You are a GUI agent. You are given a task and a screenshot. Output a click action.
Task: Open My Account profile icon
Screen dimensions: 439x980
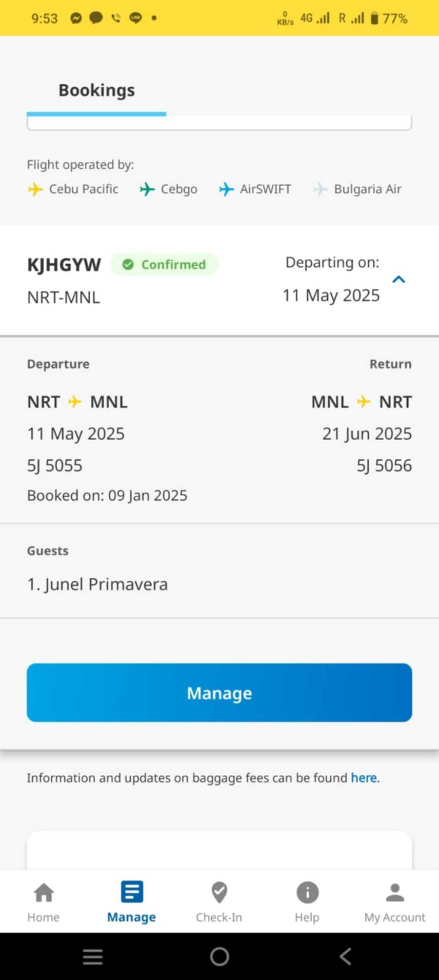pos(394,893)
